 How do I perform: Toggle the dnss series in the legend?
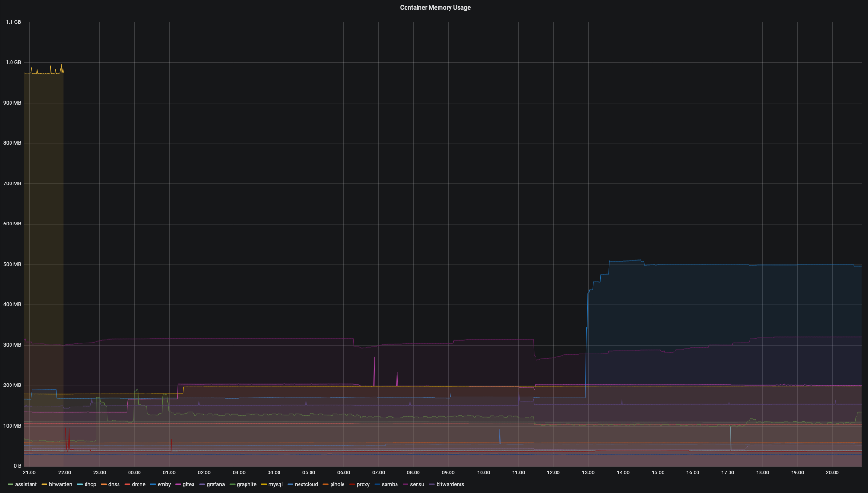coord(114,484)
